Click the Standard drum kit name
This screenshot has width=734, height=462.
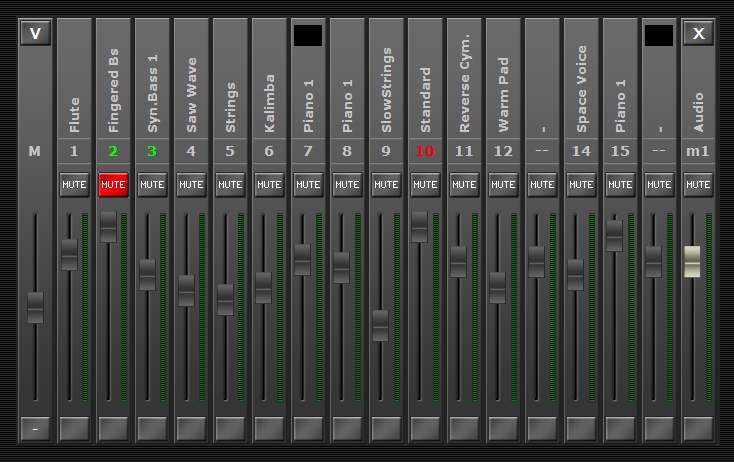pos(425,100)
